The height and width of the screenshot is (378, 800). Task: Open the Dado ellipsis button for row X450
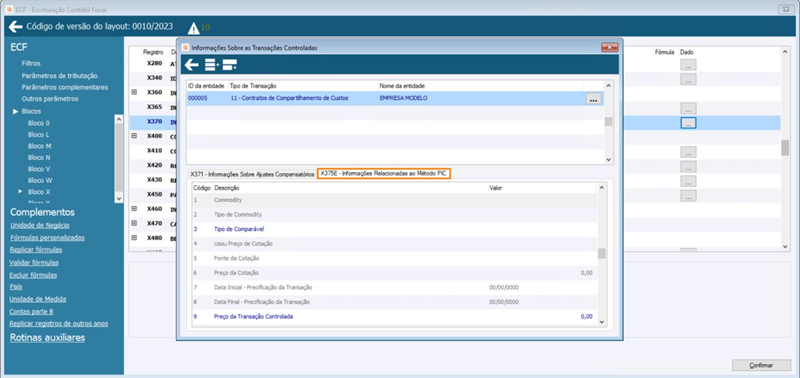click(688, 195)
